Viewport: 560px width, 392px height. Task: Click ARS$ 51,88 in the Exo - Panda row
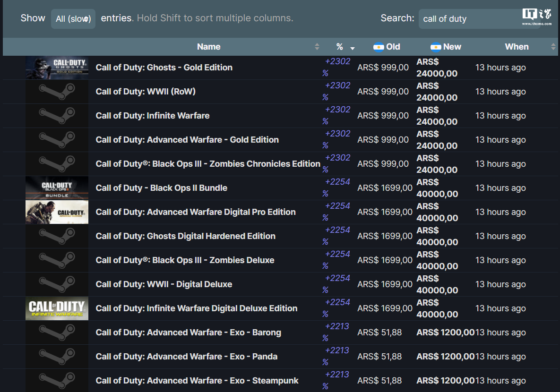[x=379, y=357]
